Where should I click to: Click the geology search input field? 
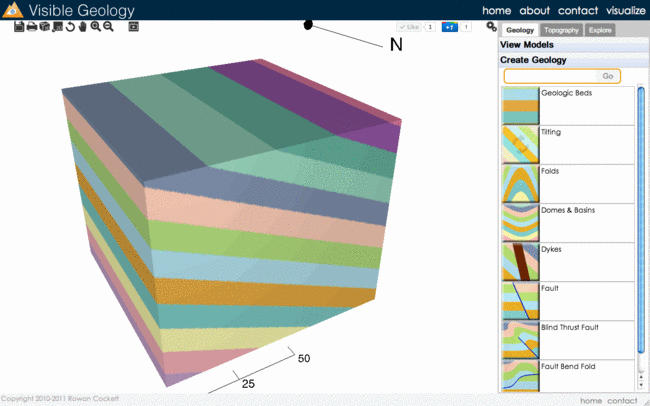pyautogui.click(x=550, y=76)
